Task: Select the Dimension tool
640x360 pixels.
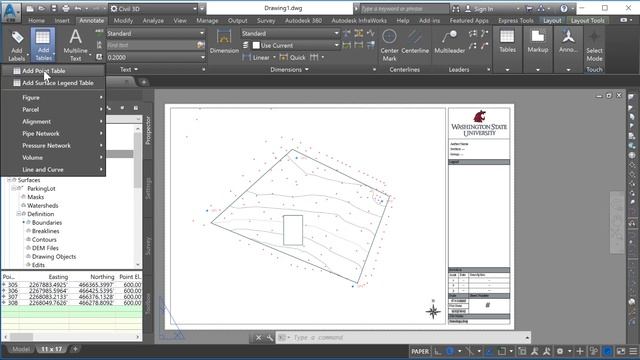Action: coord(224,42)
